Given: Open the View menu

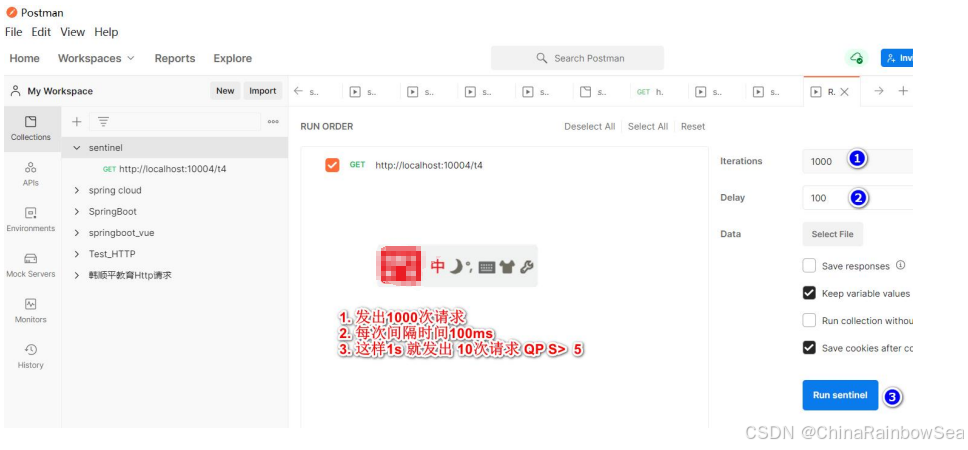Looking at the screenshot, I should click(72, 32).
